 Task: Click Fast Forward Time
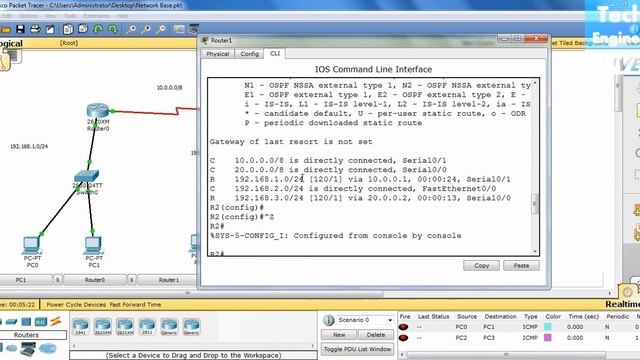[135, 304]
